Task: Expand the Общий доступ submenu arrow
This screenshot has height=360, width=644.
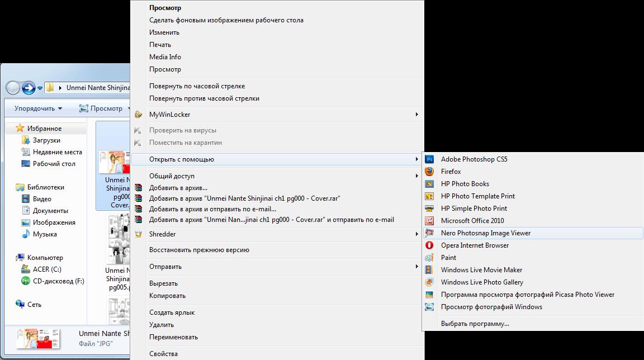Action: pos(416,176)
